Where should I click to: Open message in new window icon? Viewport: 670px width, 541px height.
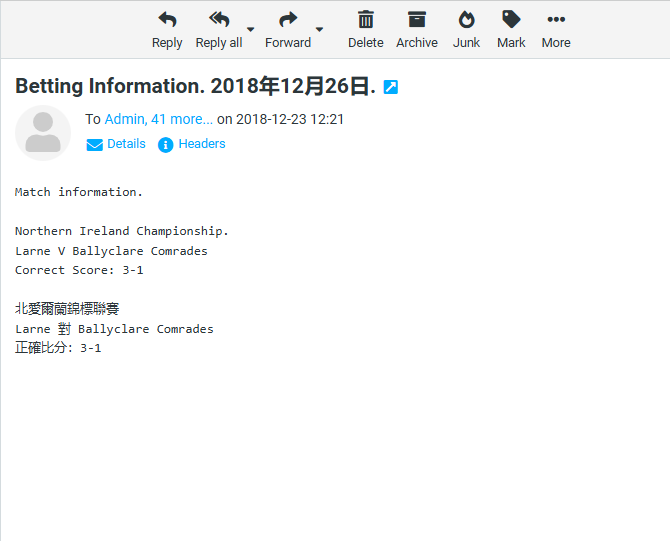tap(391, 87)
